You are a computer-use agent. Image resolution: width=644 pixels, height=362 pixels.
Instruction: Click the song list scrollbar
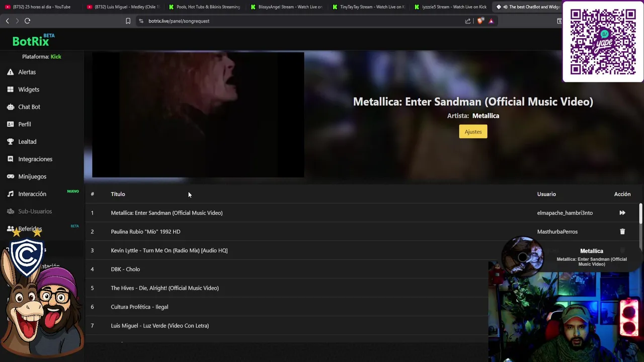tap(640, 214)
